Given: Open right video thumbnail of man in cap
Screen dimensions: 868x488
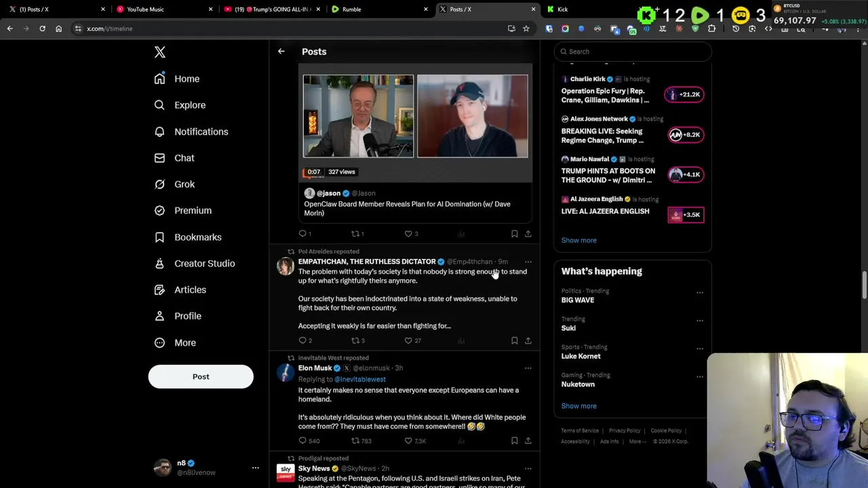Looking at the screenshot, I should click(x=473, y=116).
